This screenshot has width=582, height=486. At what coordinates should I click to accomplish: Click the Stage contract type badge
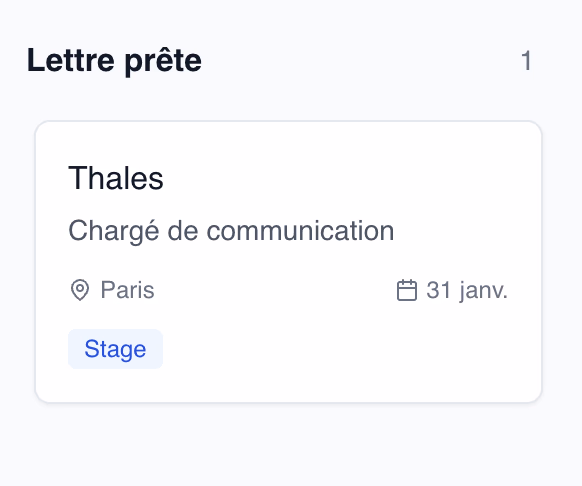point(115,349)
